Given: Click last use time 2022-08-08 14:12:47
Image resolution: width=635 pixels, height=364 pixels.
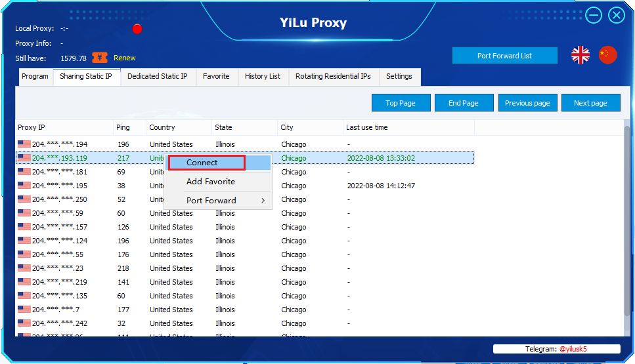Looking at the screenshot, I should tap(381, 186).
